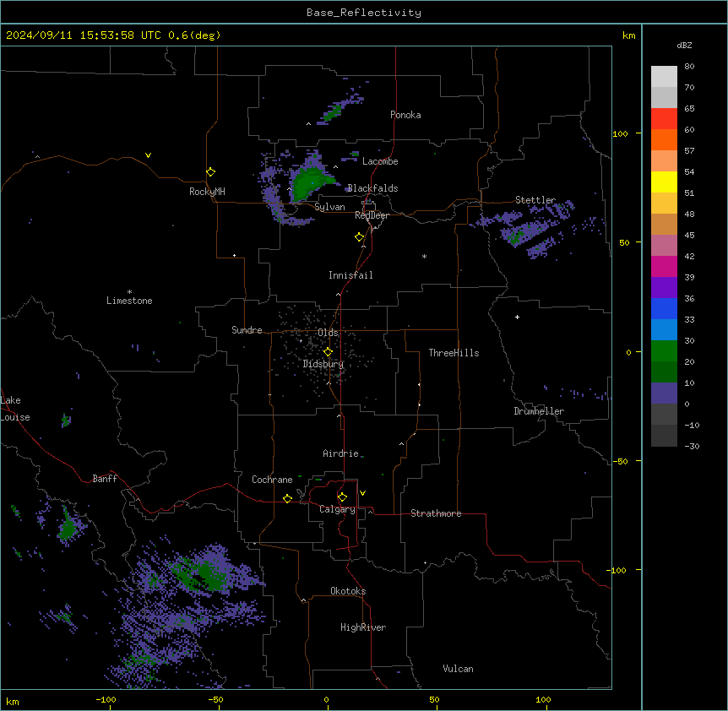The width and height of the screenshot is (728, 711).
Task: Click the lightest grey 70-80 dBZ swatch
Action: click(x=664, y=77)
